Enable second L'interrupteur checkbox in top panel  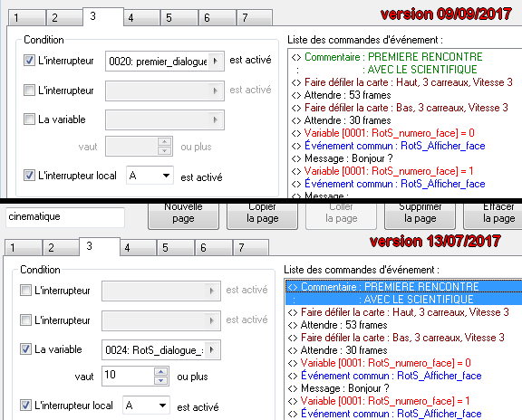[29, 90]
